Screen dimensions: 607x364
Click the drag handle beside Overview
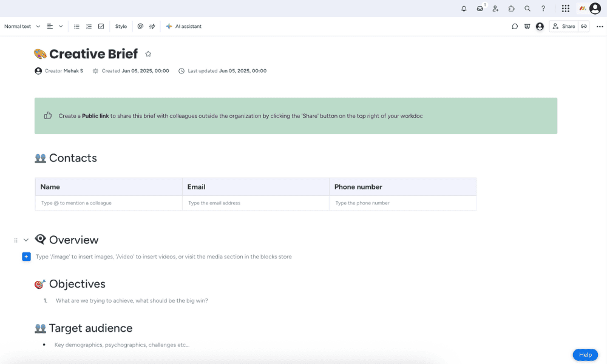tap(16, 240)
